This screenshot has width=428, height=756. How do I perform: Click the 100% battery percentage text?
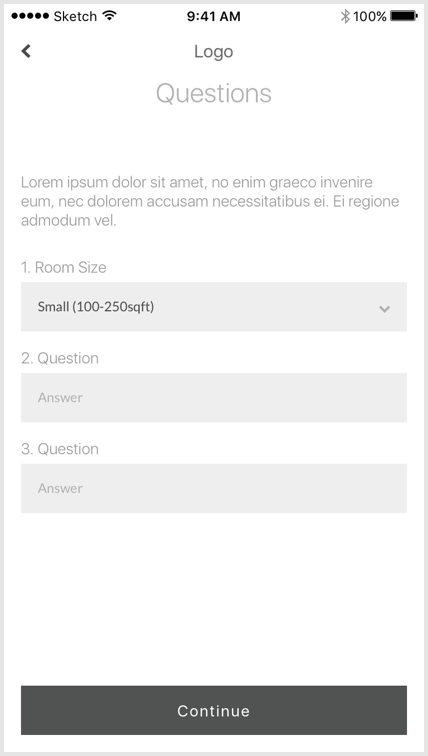(370, 16)
